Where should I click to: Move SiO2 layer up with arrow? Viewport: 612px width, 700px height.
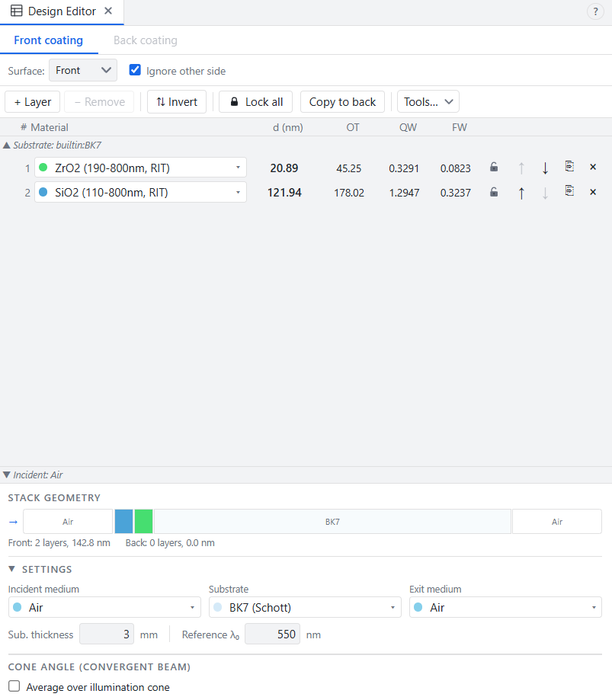(x=521, y=193)
